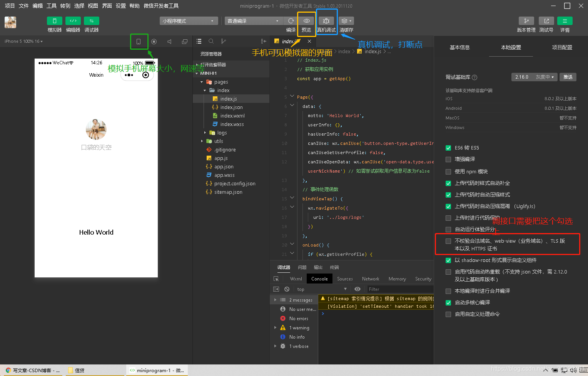Toggle 上传代码时自动压缩样式 checkbox
The width and height of the screenshot is (588, 376).
[x=448, y=195]
